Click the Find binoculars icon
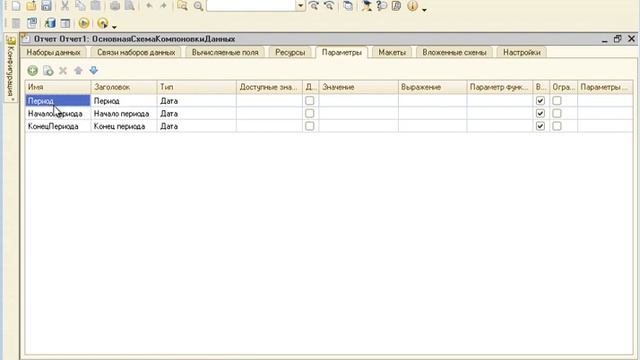Image resolution: width=640 pixels, height=360 pixels. [182, 6]
